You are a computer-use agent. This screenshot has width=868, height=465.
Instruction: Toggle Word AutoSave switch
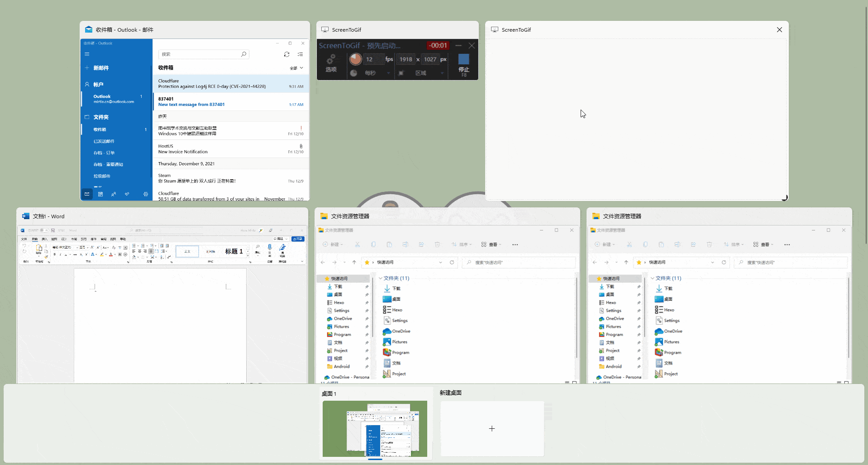click(x=44, y=230)
